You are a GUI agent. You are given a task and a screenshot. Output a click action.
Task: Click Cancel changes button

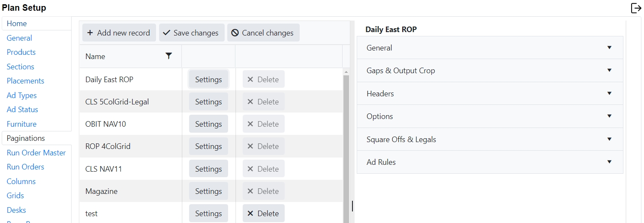coord(263,33)
